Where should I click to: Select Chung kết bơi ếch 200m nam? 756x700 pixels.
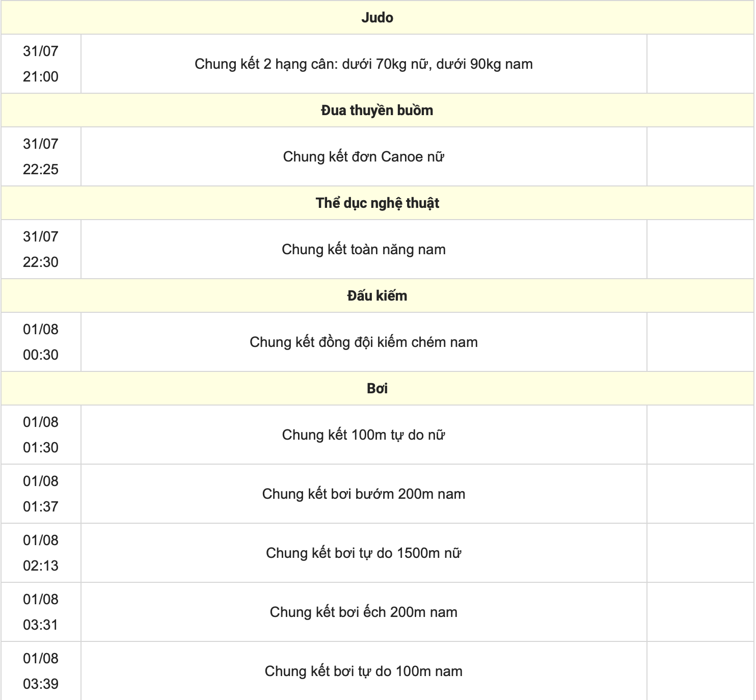pos(363,612)
